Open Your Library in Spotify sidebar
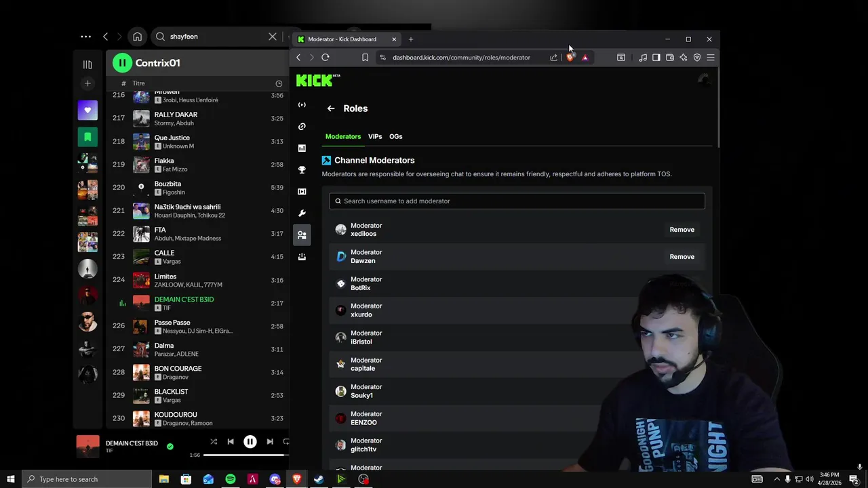This screenshot has width=868, height=488. click(x=87, y=64)
